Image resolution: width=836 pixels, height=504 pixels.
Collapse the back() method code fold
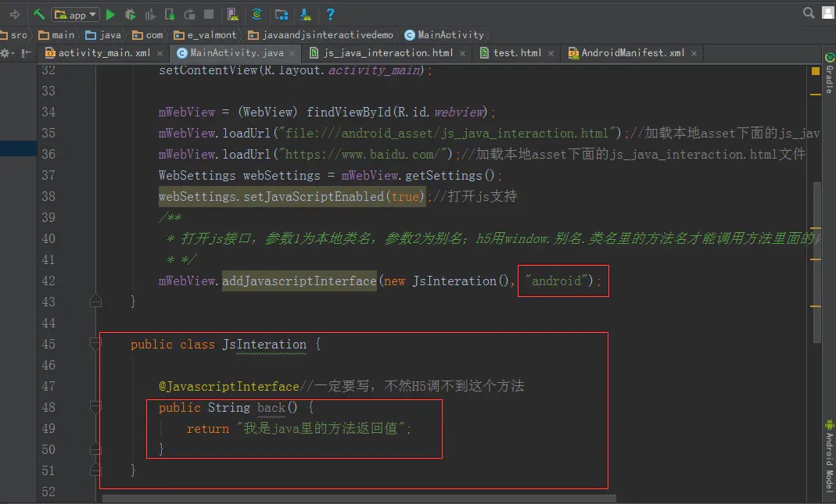[95, 406]
